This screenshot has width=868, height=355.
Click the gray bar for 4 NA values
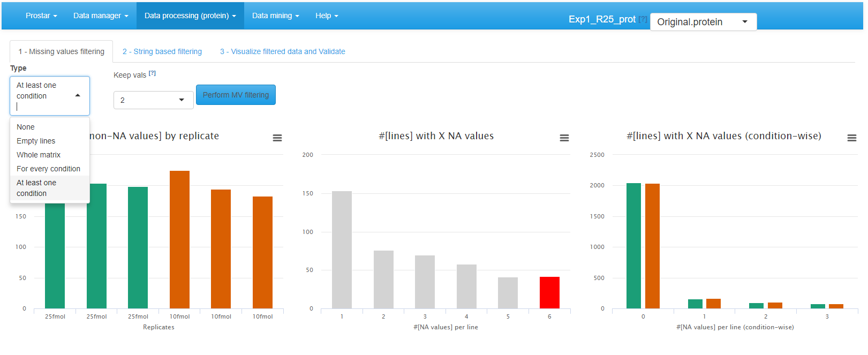[x=466, y=286]
